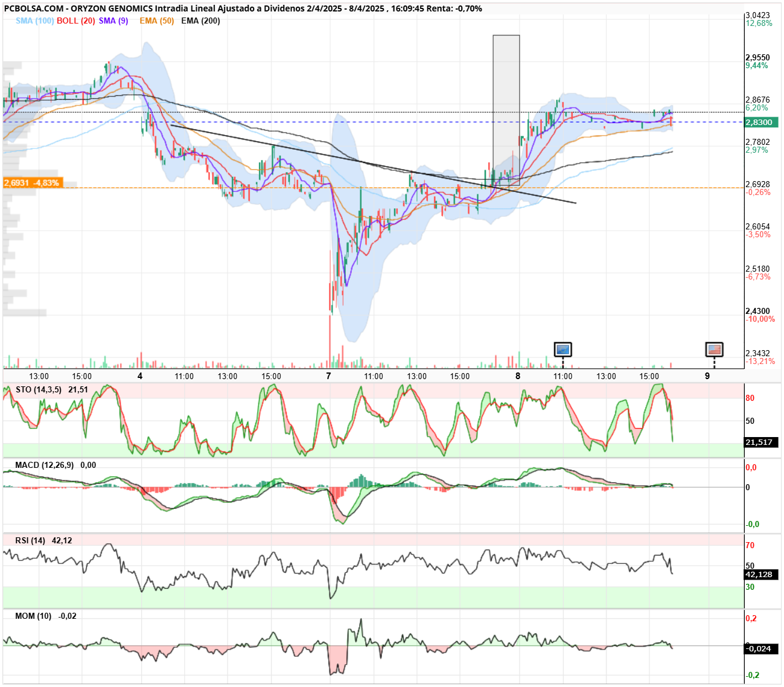Select the EMA (50) legend label
Image resolution: width=784 pixels, height=687 pixels.
click(x=157, y=21)
